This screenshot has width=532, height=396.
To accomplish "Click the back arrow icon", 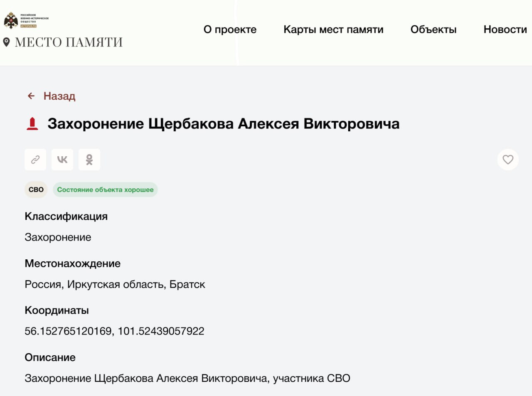I will [31, 96].
